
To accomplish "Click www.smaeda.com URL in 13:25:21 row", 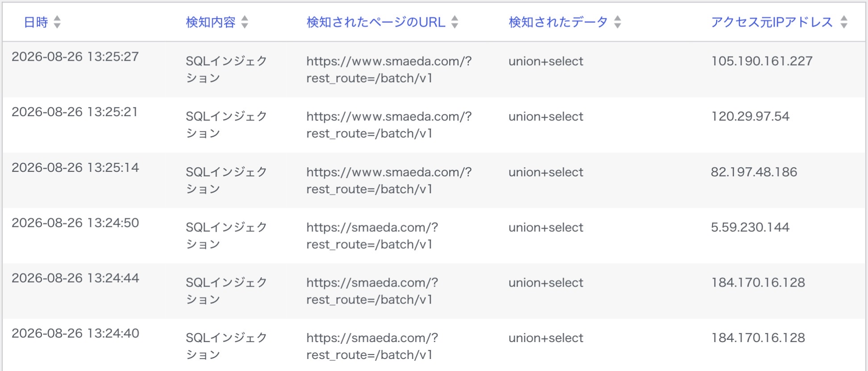I will 389,125.
